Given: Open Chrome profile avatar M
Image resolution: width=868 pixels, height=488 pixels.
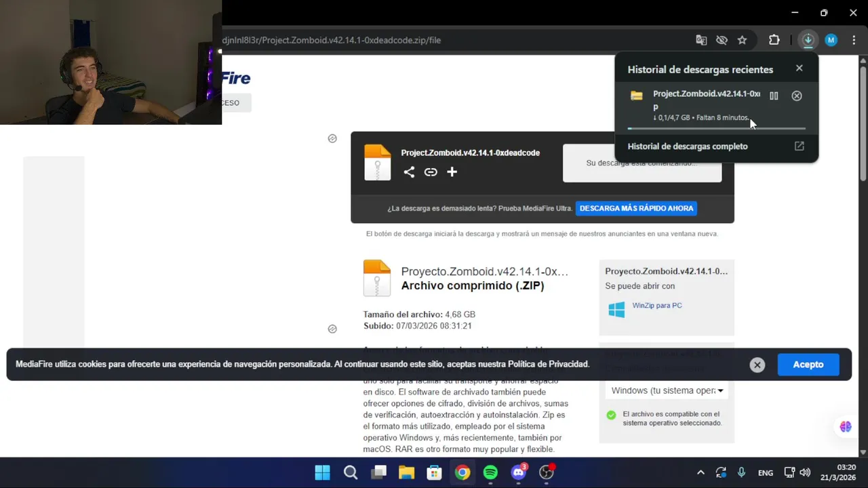Looking at the screenshot, I should (x=831, y=40).
